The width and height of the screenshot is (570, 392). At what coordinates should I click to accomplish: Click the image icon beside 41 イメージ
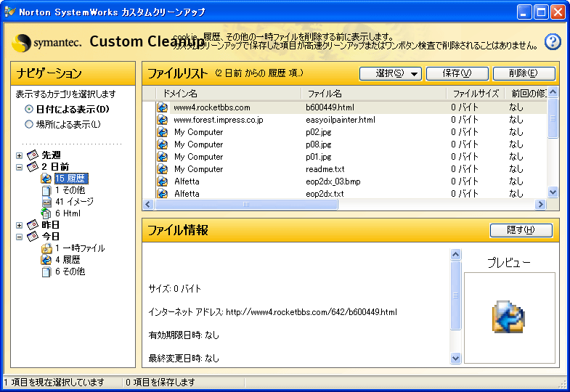coord(46,202)
